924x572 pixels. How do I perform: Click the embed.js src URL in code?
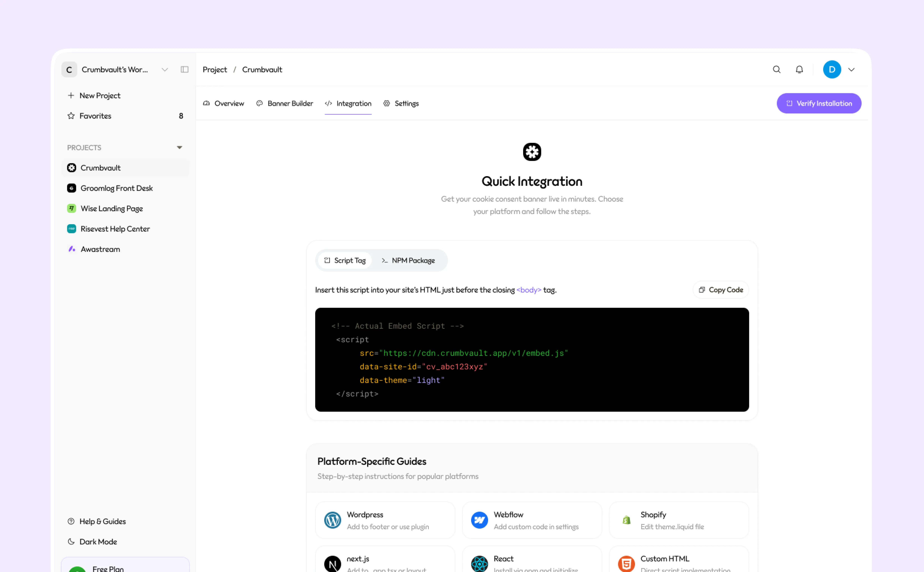click(473, 353)
